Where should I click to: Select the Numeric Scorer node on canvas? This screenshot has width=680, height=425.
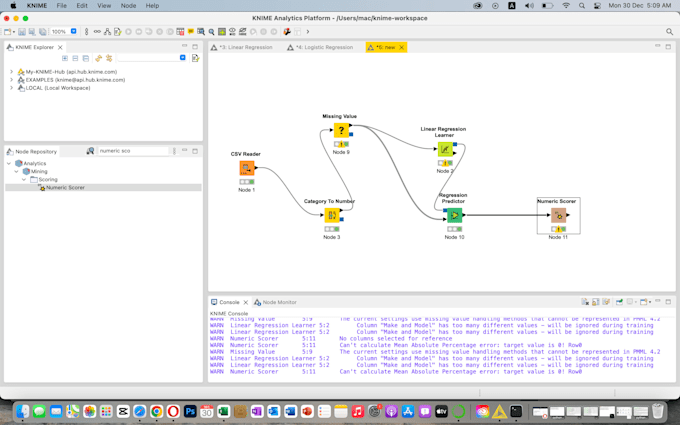[559, 215]
